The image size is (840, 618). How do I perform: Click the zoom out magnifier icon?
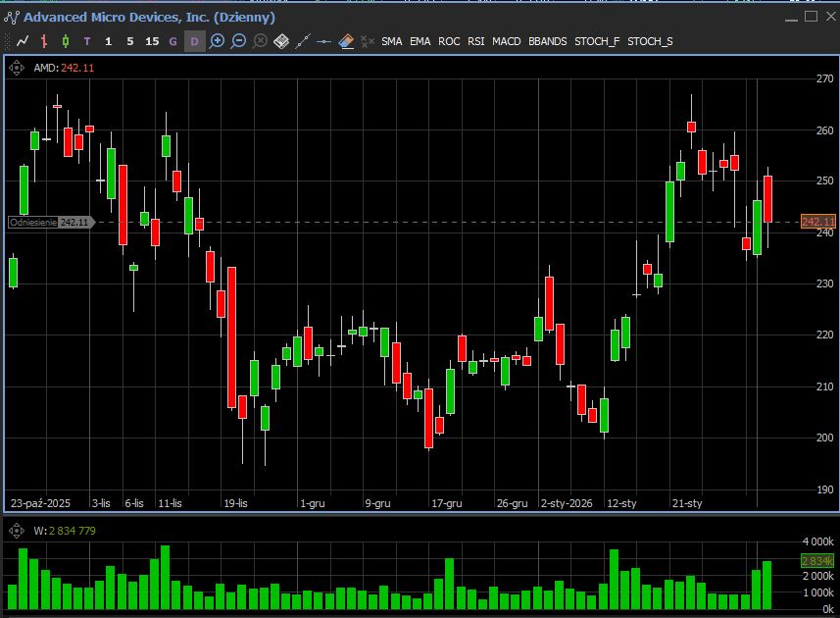[x=238, y=41]
